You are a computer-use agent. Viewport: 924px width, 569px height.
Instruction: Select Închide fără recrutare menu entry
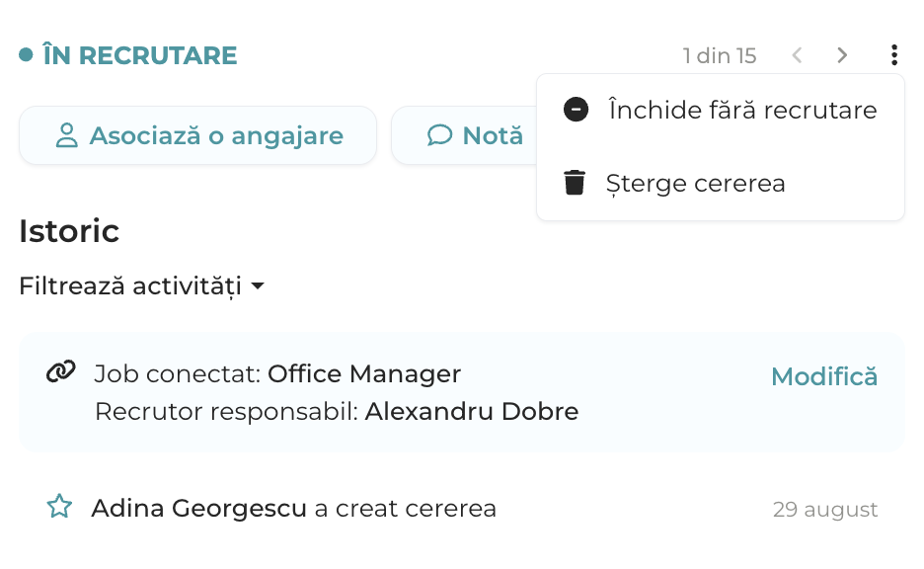click(720, 111)
